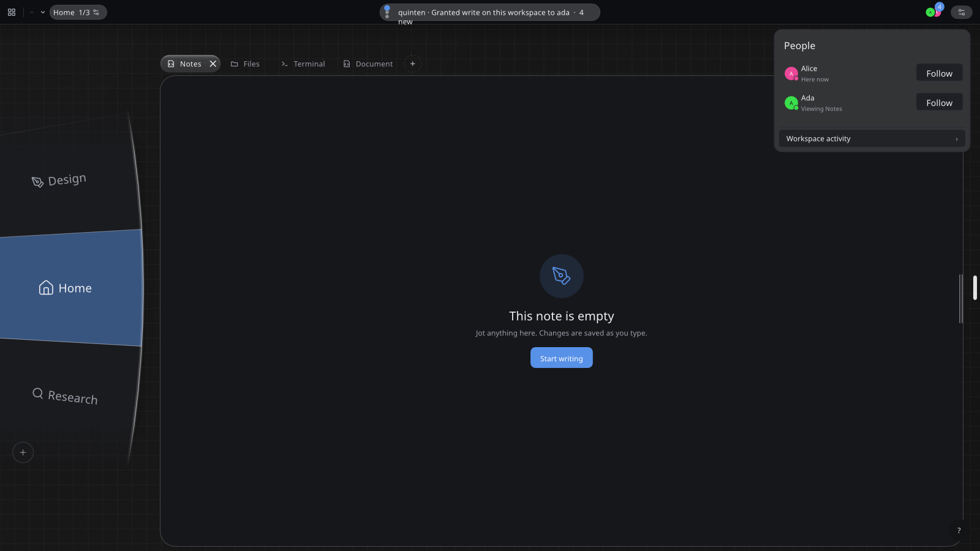Click Ada's green avatar in People
Image resolution: width=980 pixels, height=551 pixels.
coord(791,103)
